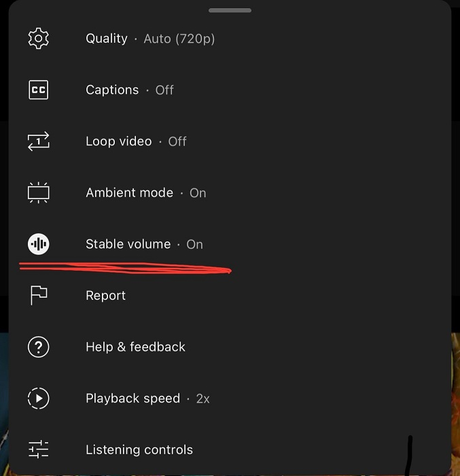Open caption options via Captions "Off" value

tap(164, 90)
